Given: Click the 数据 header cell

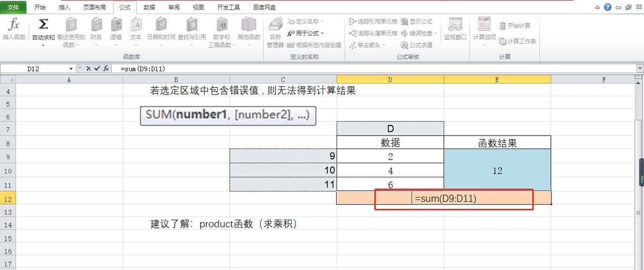Looking at the screenshot, I should click(x=390, y=143).
